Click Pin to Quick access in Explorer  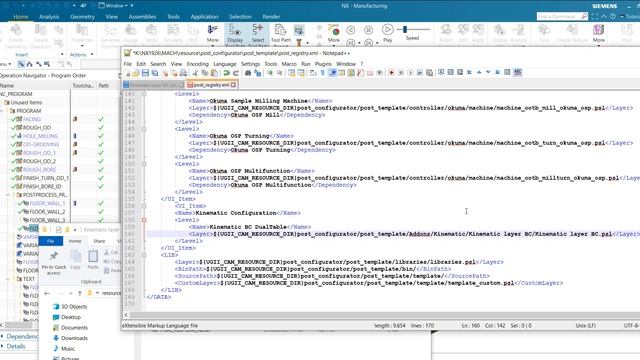(x=53, y=262)
